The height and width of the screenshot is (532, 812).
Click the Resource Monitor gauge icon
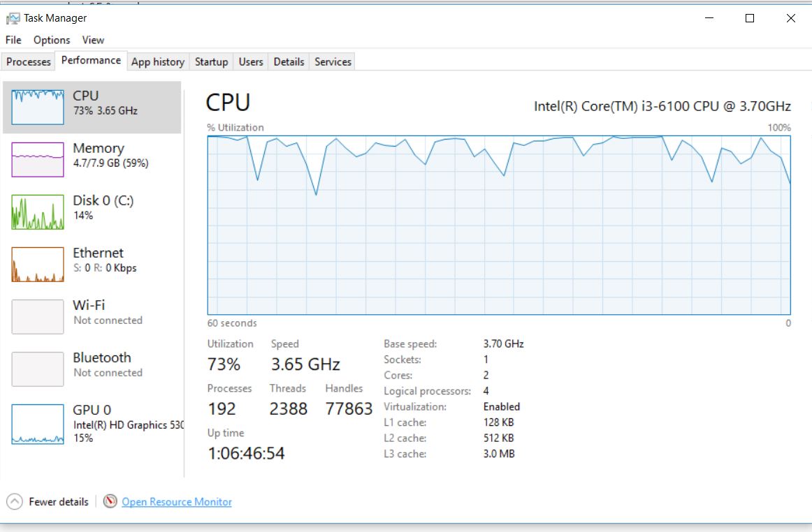(110, 501)
